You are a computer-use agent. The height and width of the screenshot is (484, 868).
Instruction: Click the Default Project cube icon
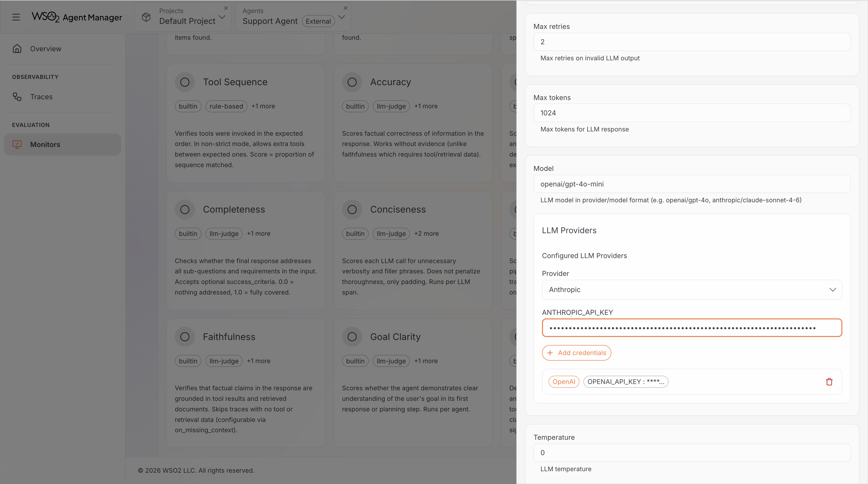coord(146,17)
